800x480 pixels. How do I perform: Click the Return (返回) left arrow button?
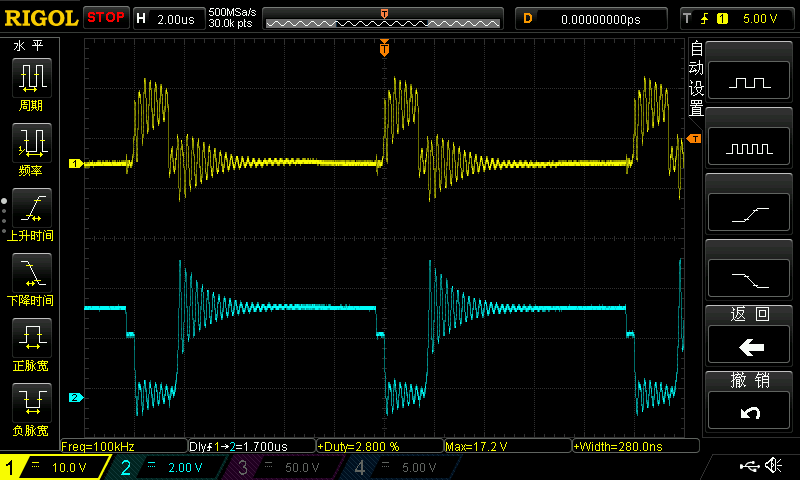click(x=749, y=344)
